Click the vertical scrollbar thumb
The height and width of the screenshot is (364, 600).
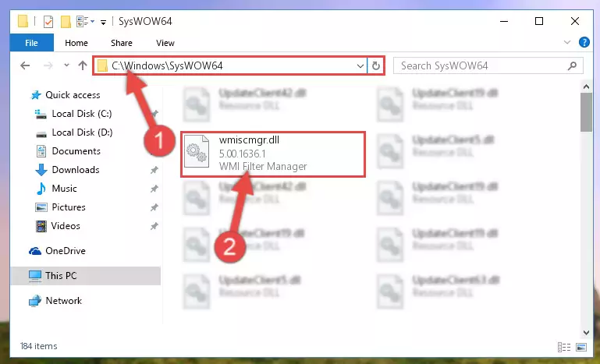point(586,112)
